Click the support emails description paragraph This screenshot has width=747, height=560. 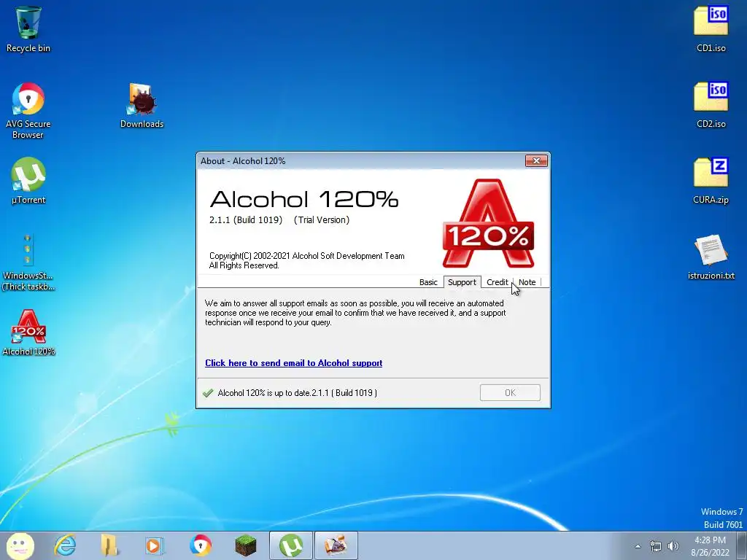pos(355,313)
